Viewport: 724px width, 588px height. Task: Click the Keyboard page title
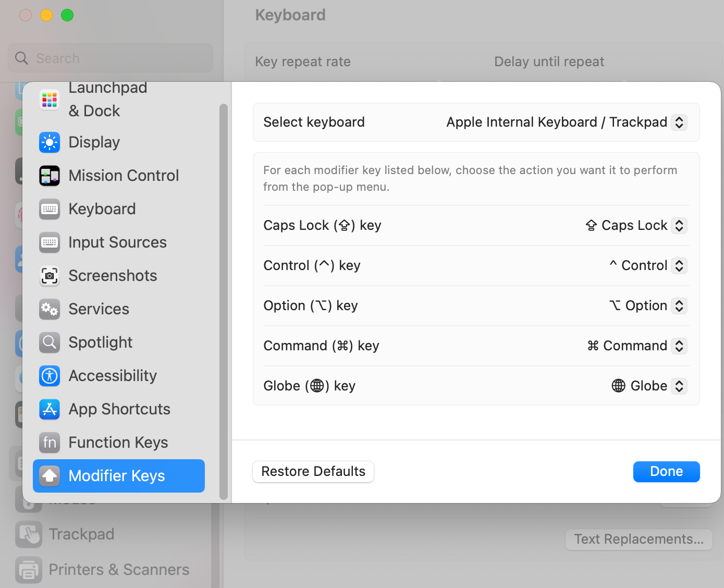[290, 15]
